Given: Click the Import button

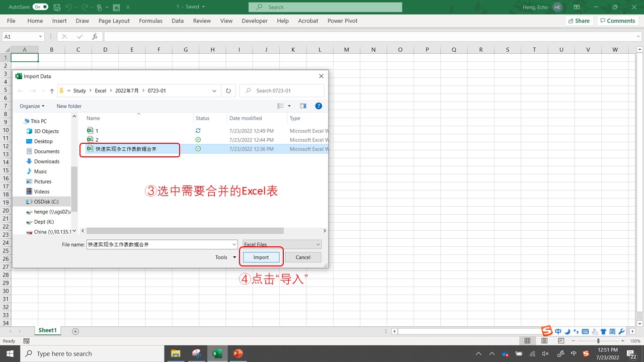Looking at the screenshot, I should (x=261, y=257).
